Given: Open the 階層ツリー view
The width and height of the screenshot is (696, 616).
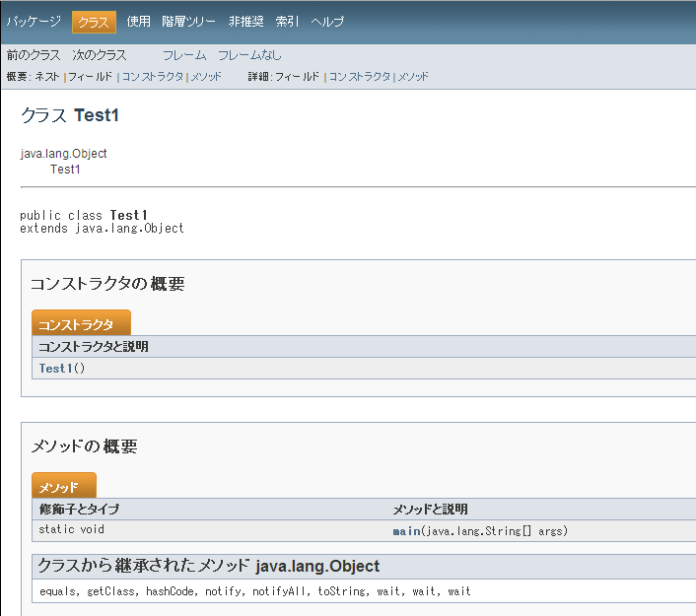Looking at the screenshot, I should coord(188,22).
